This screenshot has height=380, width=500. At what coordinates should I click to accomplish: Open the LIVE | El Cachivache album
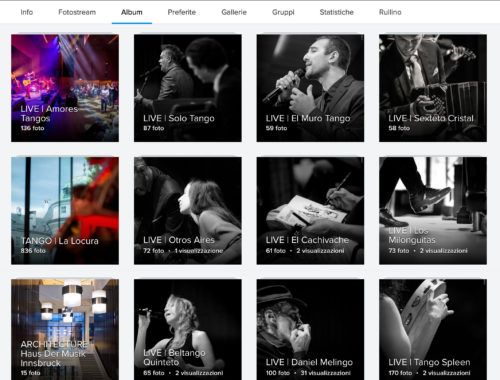pos(310,211)
